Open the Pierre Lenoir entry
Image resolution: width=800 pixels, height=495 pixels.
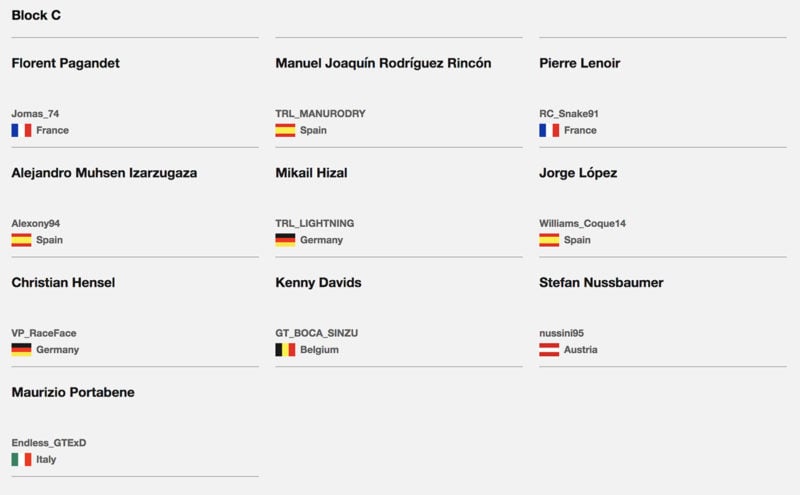(580, 63)
